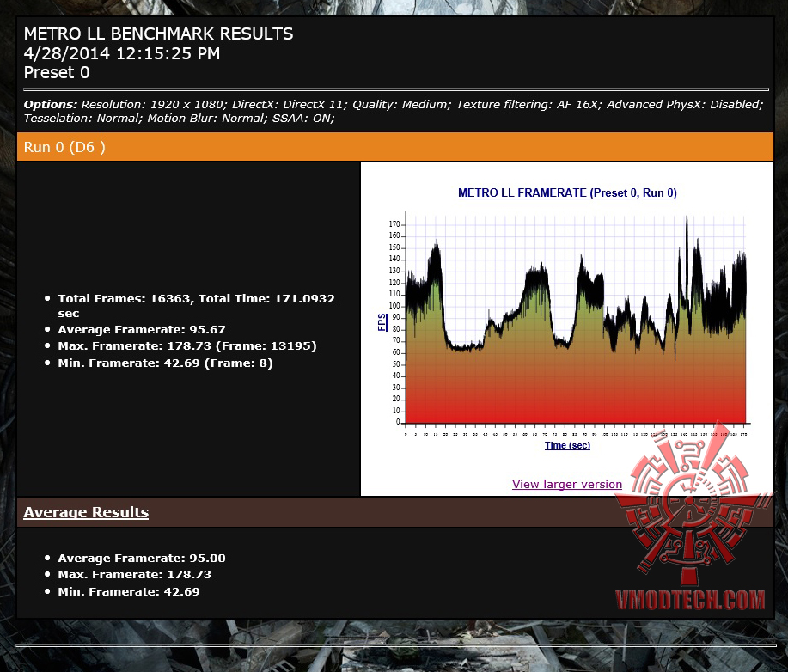Click the VMODTECH.COM watermark text

click(x=690, y=600)
